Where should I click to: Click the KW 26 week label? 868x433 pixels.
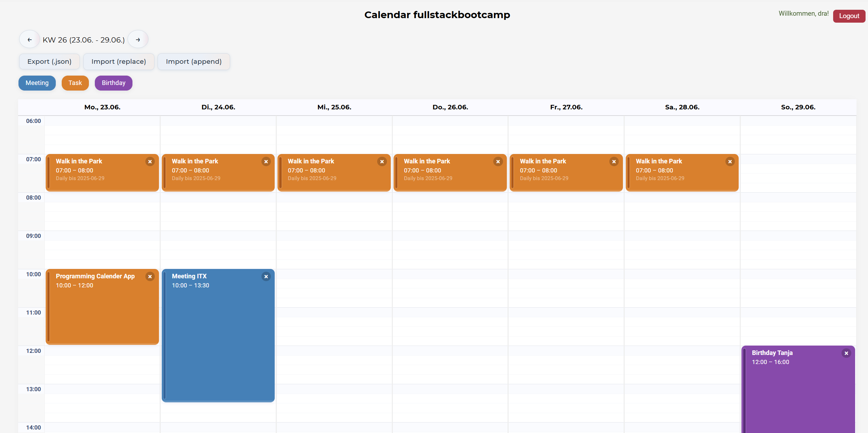click(x=84, y=40)
